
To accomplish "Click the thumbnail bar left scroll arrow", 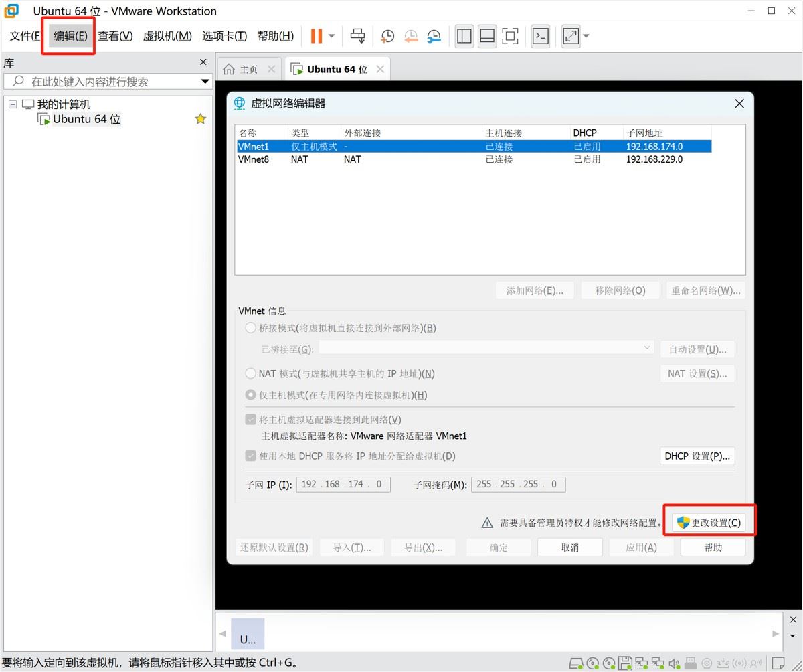I will click(222, 633).
